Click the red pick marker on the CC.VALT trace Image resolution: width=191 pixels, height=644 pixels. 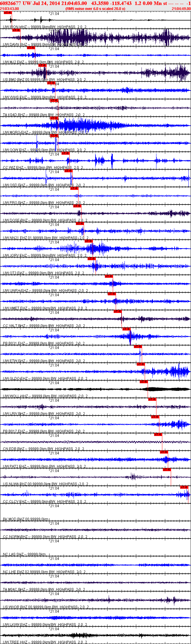pos(118,311)
